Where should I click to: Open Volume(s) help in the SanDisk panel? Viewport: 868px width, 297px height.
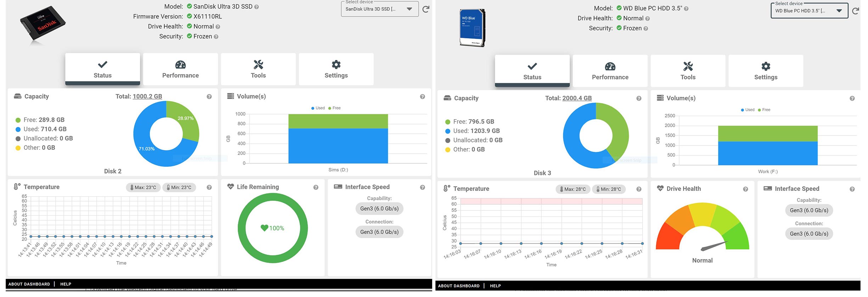pos(423,97)
